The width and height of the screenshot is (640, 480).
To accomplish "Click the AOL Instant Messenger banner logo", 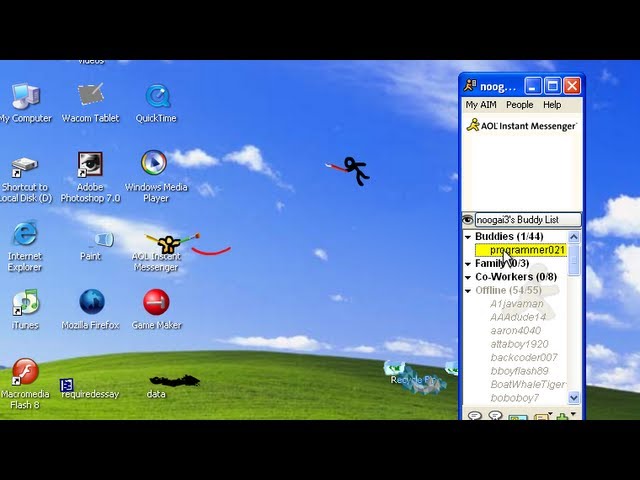I will point(522,125).
